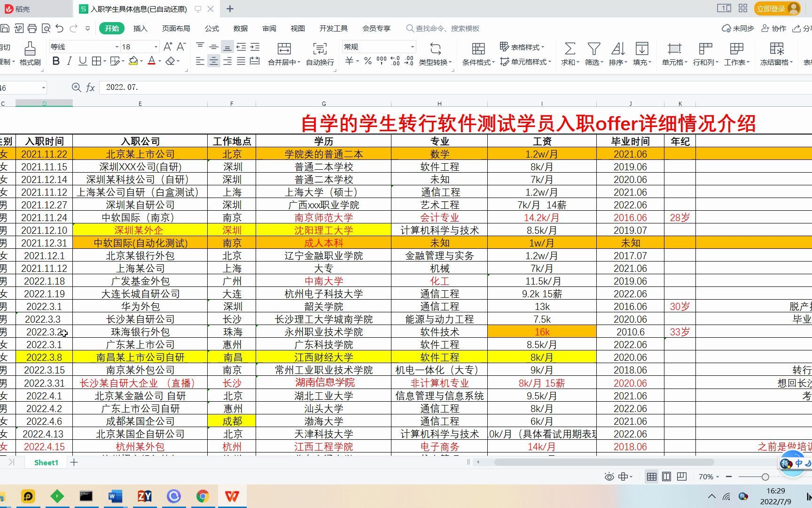Click the fx insert function icon

[90, 87]
